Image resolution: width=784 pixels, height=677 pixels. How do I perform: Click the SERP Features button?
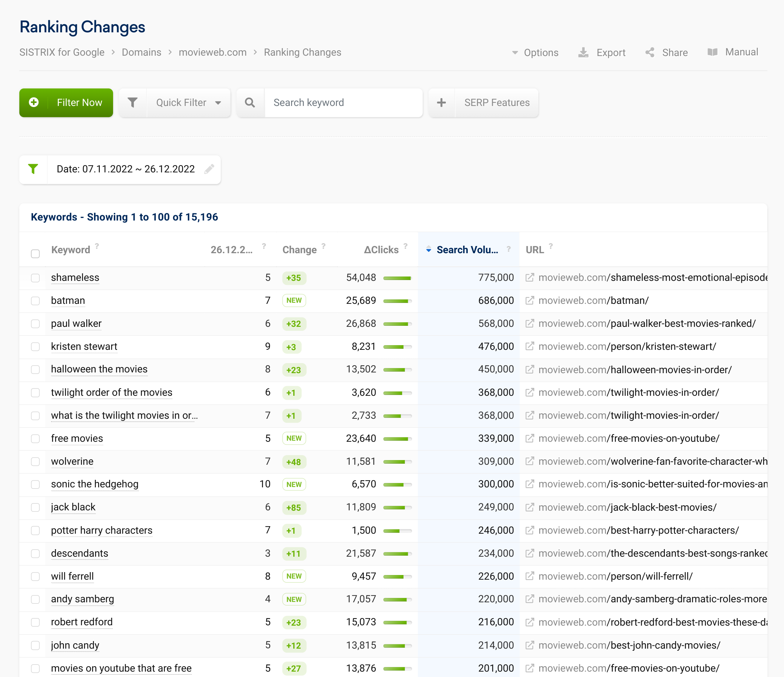click(x=484, y=103)
